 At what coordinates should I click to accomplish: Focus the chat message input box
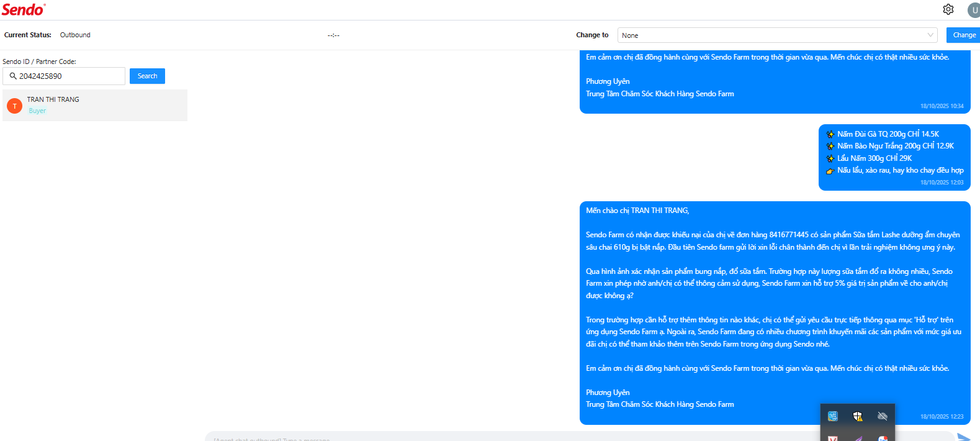point(580,437)
